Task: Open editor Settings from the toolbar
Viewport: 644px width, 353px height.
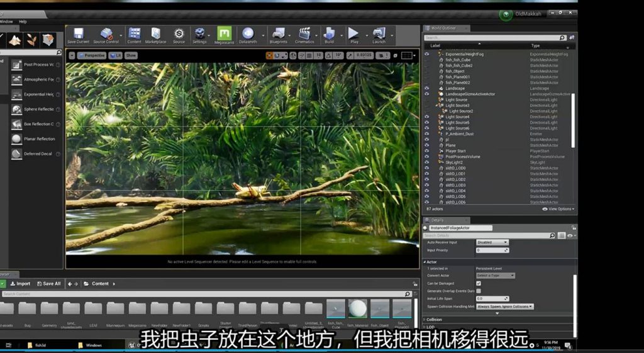Action: point(199,34)
